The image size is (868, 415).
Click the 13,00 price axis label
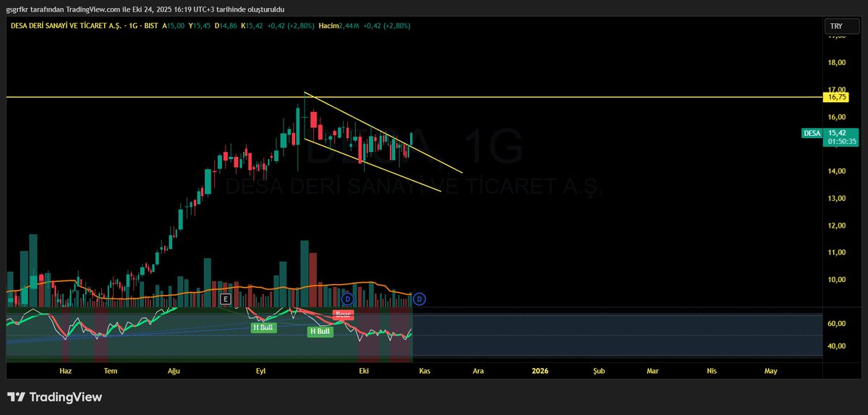pos(837,198)
